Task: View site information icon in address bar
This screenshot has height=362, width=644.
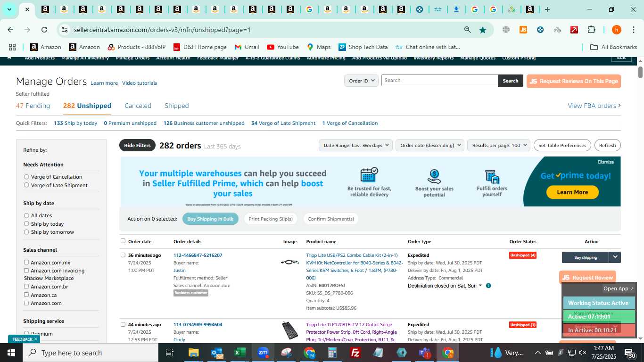Action: click(65, 30)
